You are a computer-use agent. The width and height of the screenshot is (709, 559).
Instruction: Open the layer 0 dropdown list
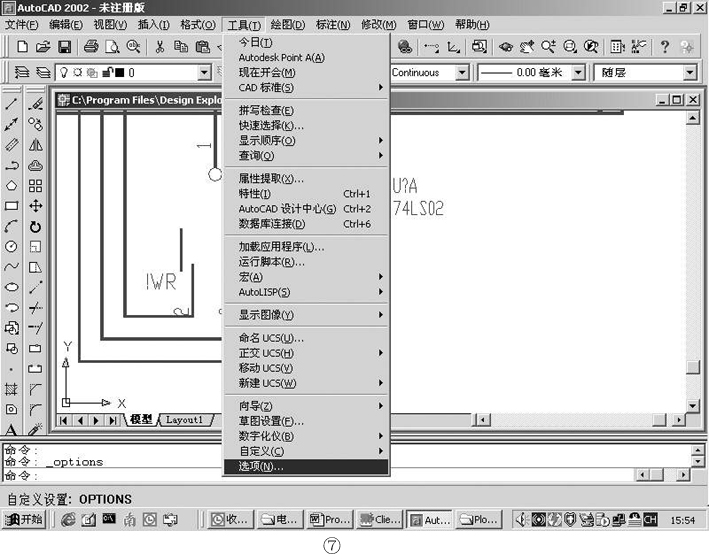click(204, 72)
